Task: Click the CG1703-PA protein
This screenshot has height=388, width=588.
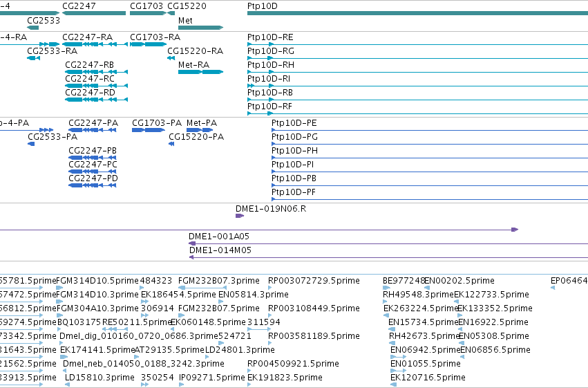Action: 149,130
